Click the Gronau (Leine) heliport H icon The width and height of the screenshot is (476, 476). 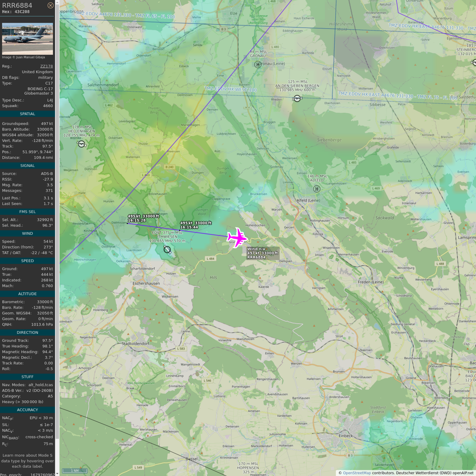coord(258,64)
